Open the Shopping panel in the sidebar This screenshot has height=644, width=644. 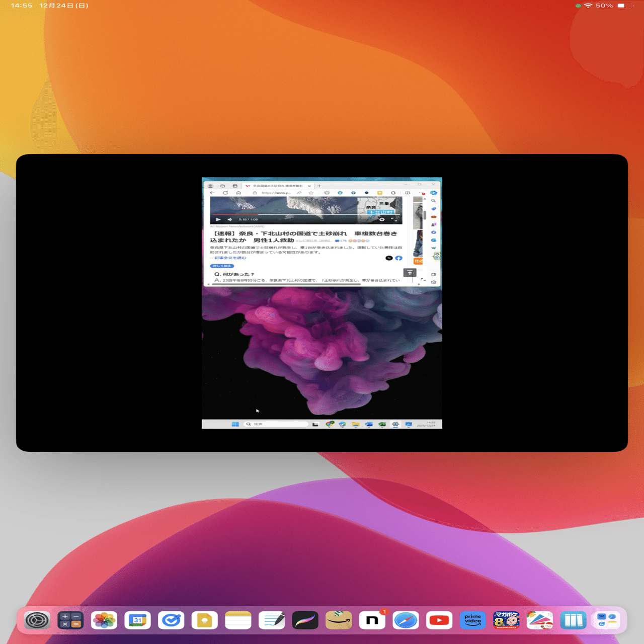434,208
